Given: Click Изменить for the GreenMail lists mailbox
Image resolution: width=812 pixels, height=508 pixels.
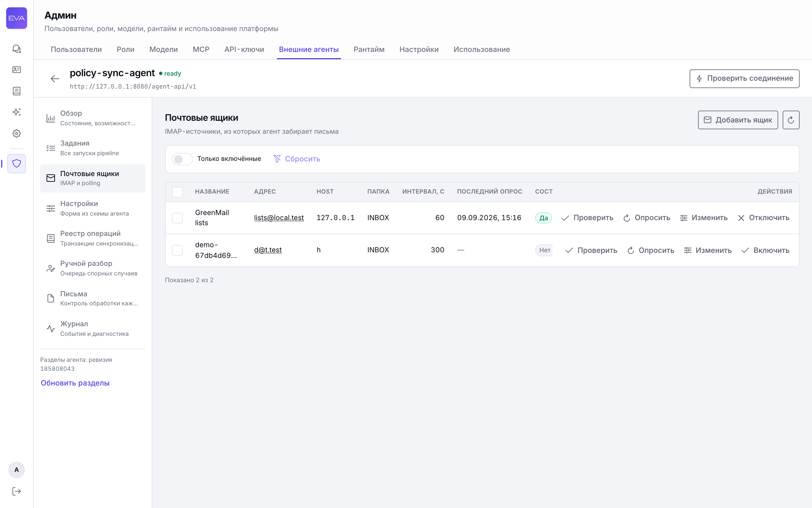Looking at the screenshot, I should coord(704,218).
